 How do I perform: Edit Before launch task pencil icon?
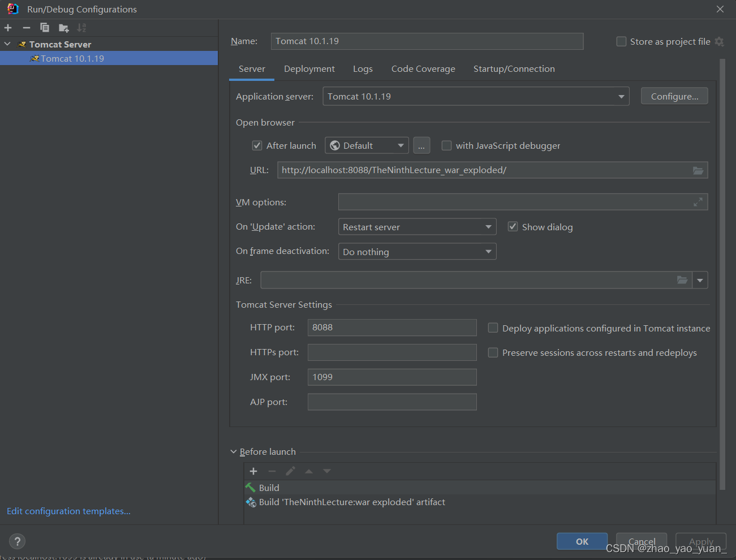[290, 471]
